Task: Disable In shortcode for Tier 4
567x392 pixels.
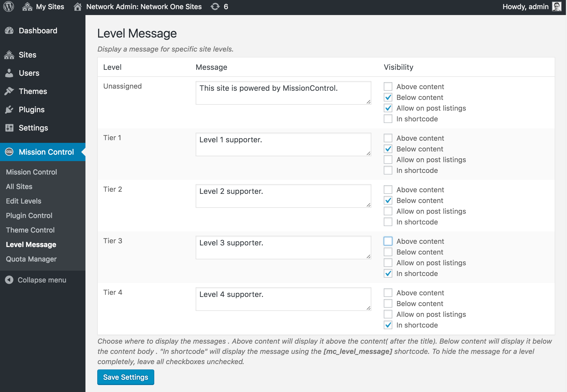Action: click(x=388, y=325)
